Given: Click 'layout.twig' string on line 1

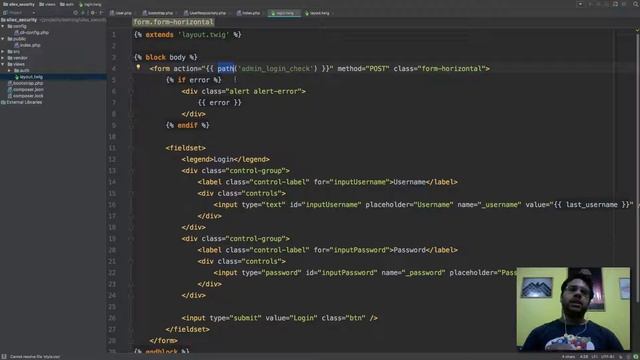Looking at the screenshot, I should pyautogui.click(x=204, y=35).
